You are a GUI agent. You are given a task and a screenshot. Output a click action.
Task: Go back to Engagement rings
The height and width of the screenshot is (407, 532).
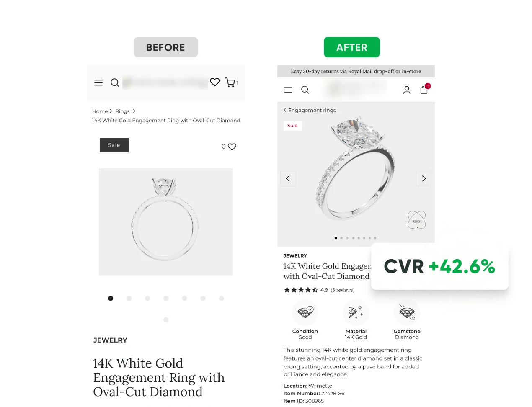(x=310, y=110)
